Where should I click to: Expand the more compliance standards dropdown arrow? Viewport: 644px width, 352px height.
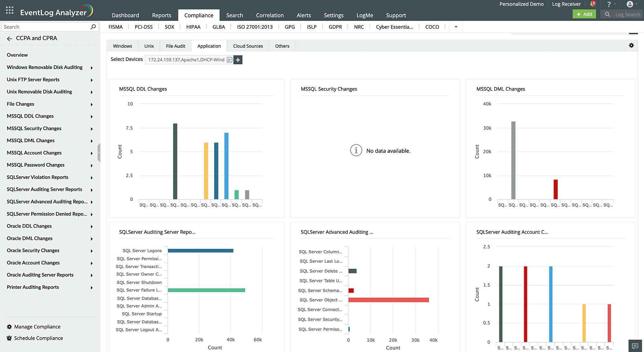coord(456,27)
